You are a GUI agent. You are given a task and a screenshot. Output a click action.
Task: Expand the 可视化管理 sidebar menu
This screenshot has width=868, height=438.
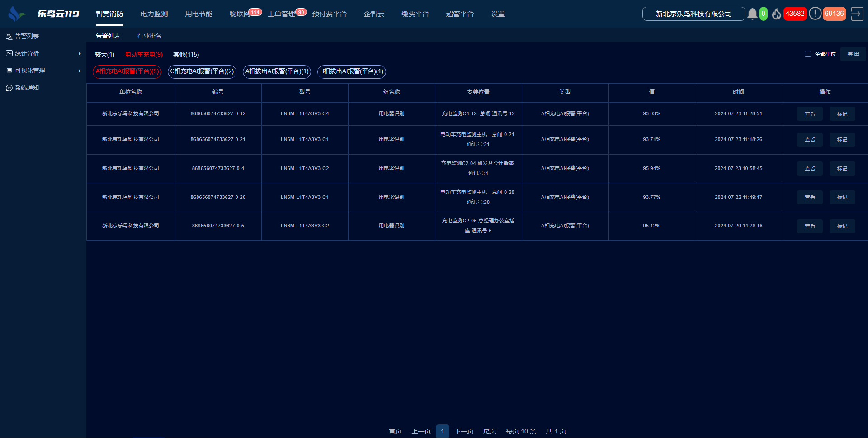(x=43, y=71)
